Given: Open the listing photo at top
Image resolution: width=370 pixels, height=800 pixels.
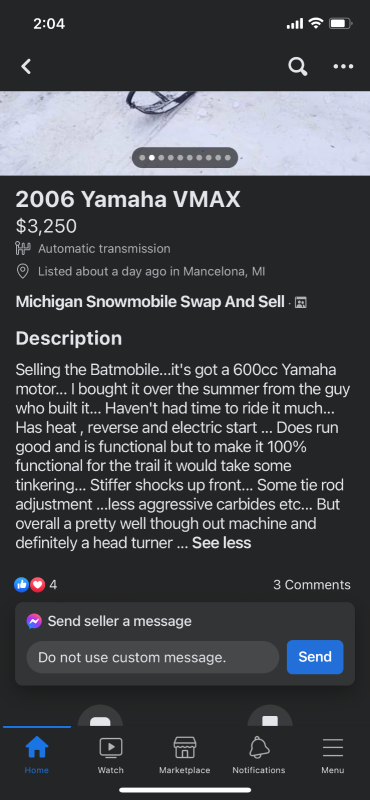Looking at the screenshot, I should click(x=185, y=133).
